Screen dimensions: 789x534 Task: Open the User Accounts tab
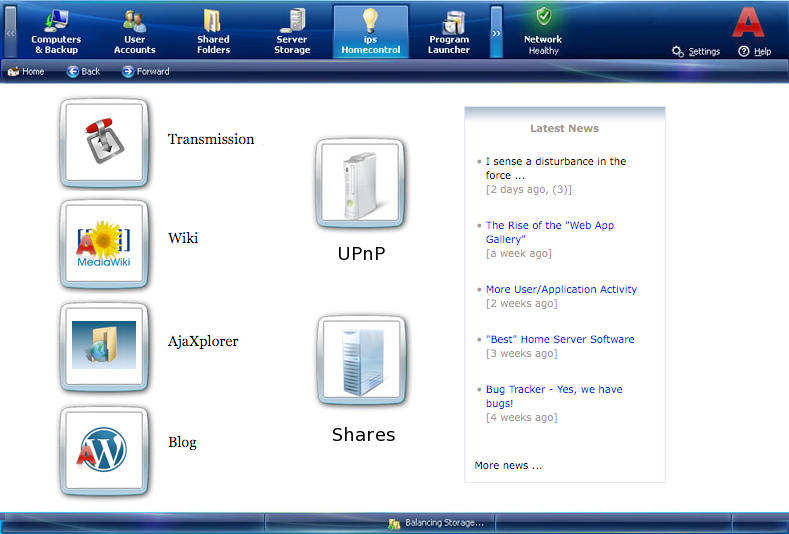[134, 31]
